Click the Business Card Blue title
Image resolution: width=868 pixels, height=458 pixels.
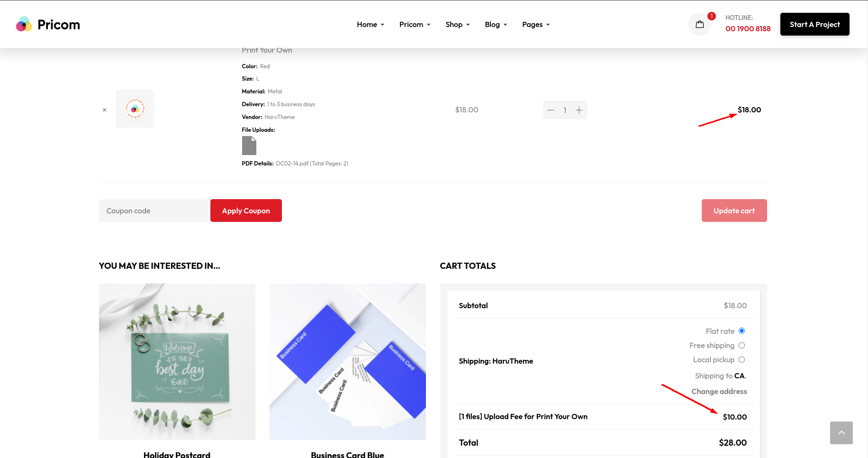(348, 455)
